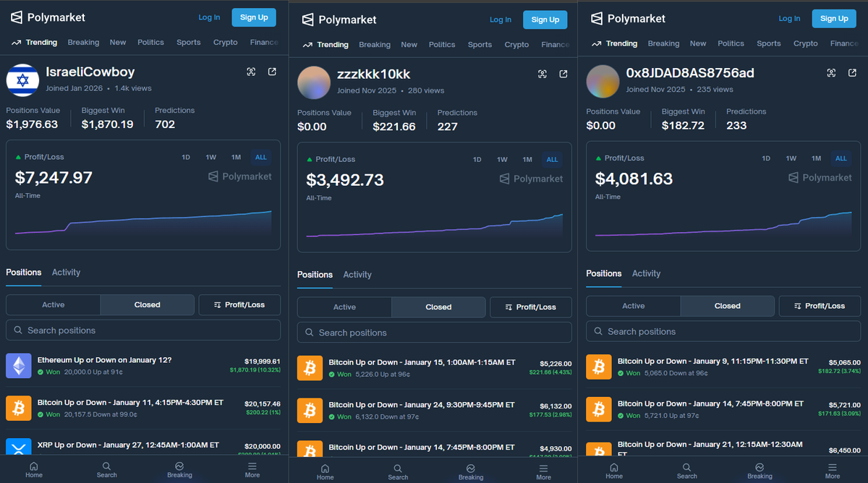868x483 pixels.
Task: Select the 1M timeframe on zzzkkk10kk's chart
Action: point(527,159)
